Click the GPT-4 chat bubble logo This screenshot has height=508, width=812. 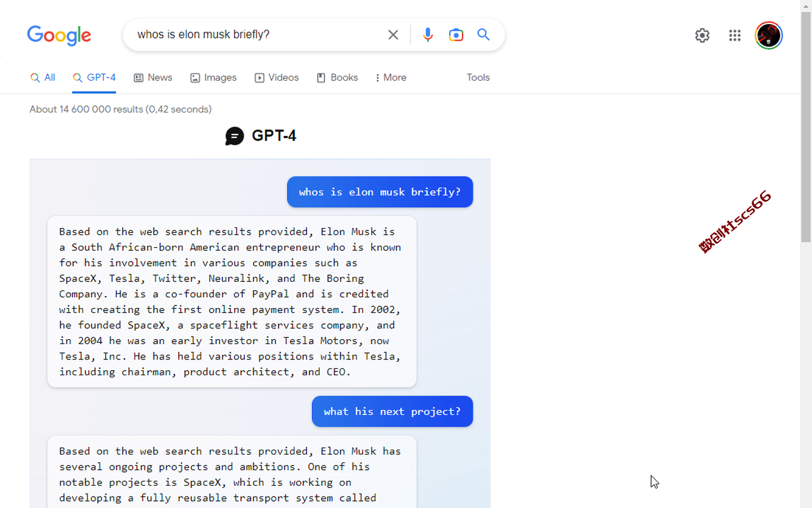point(235,136)
